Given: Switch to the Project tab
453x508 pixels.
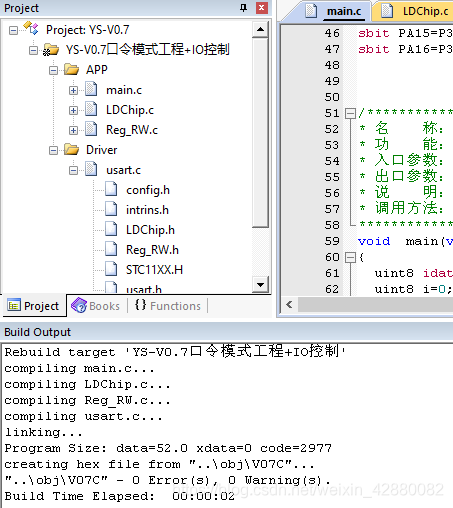Looking at the screenshot, I should tap(34, 306).
